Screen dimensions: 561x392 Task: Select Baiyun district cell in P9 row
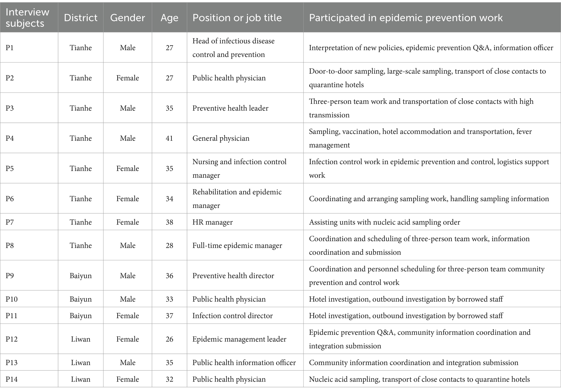coord(81,276)
